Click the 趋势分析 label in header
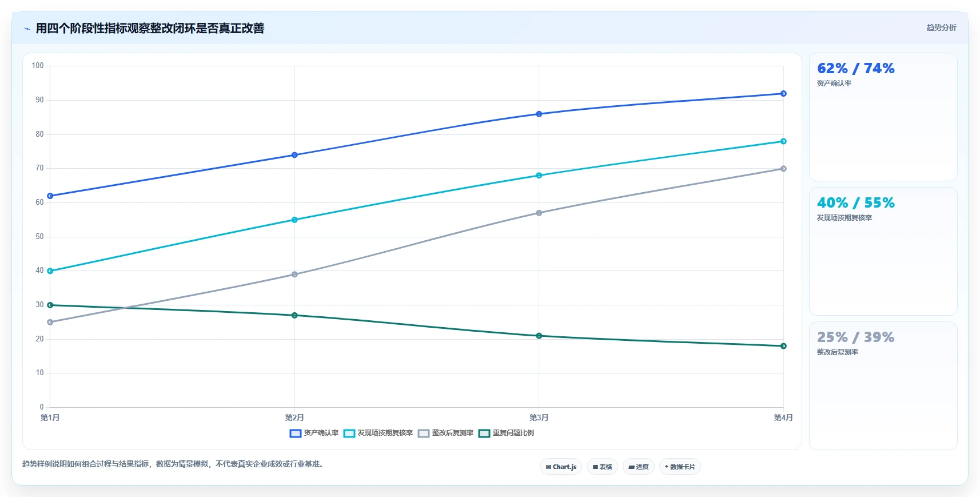This screenshot has height=497, width=980. click(941, 27)
